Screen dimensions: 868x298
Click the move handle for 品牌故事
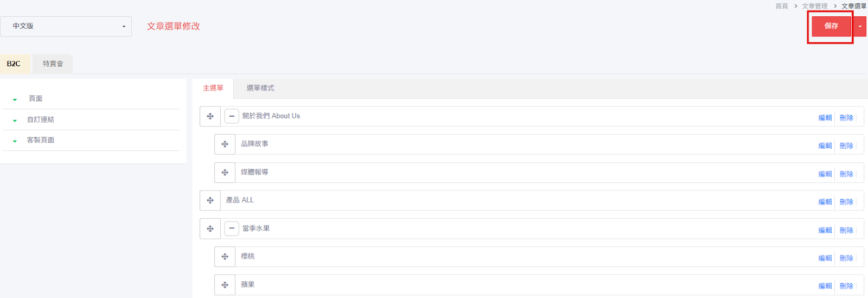pyautogui.click(x=225, y=144)
